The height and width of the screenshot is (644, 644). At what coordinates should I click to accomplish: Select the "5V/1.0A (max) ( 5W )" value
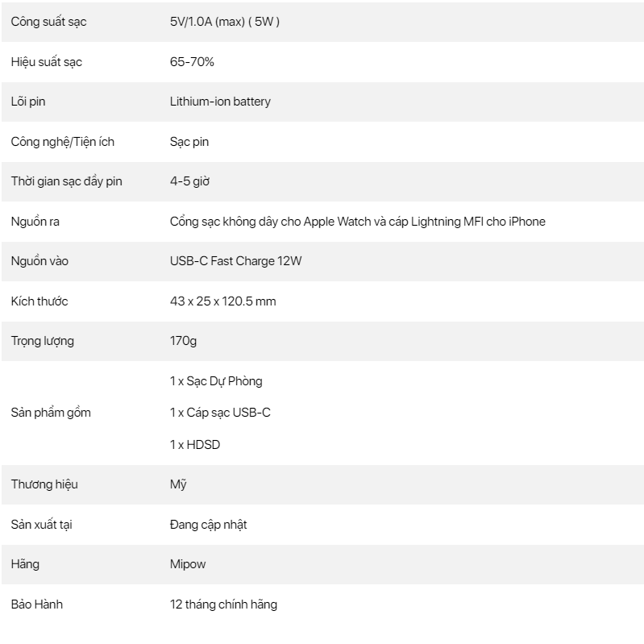click(224, 22)
